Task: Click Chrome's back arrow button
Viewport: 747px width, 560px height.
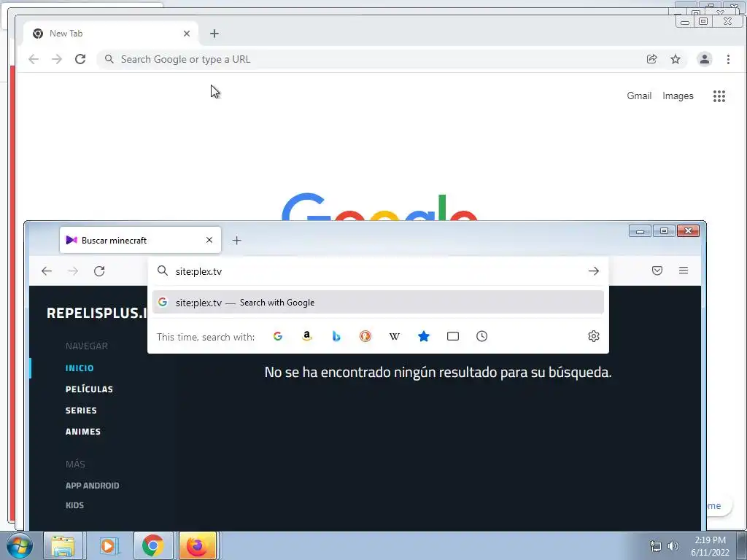Action: point(34,59)
